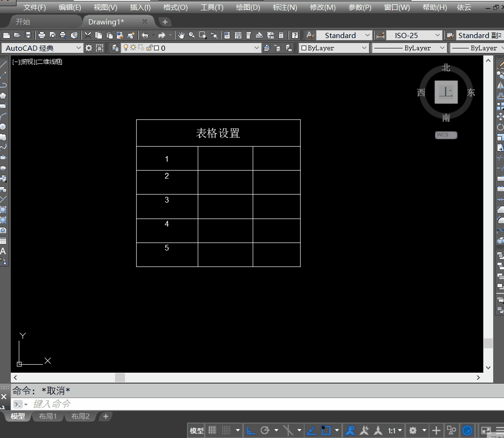Toggle Polar Tracking in status bar
Viewport: 504px width, 438px height.
[265, 430]
